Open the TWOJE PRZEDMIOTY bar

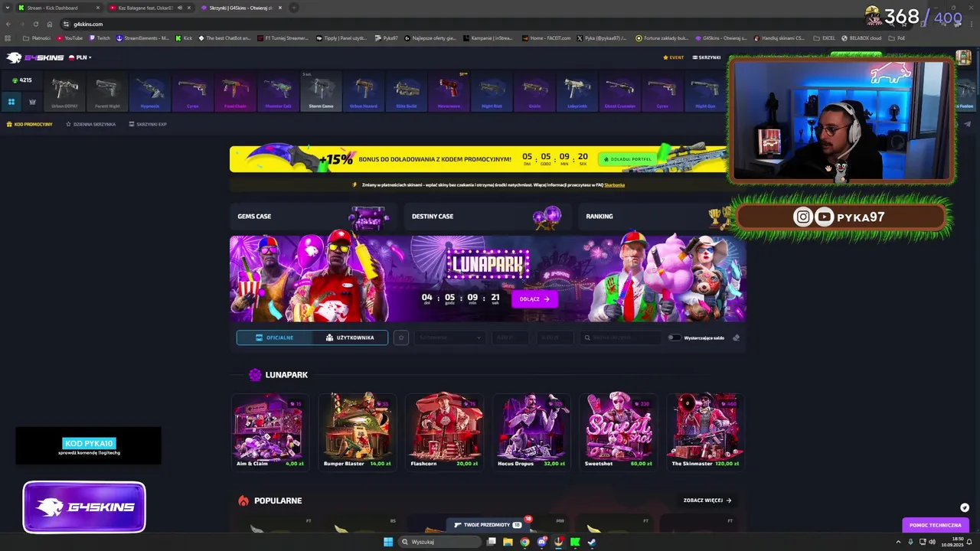(488, 525)
